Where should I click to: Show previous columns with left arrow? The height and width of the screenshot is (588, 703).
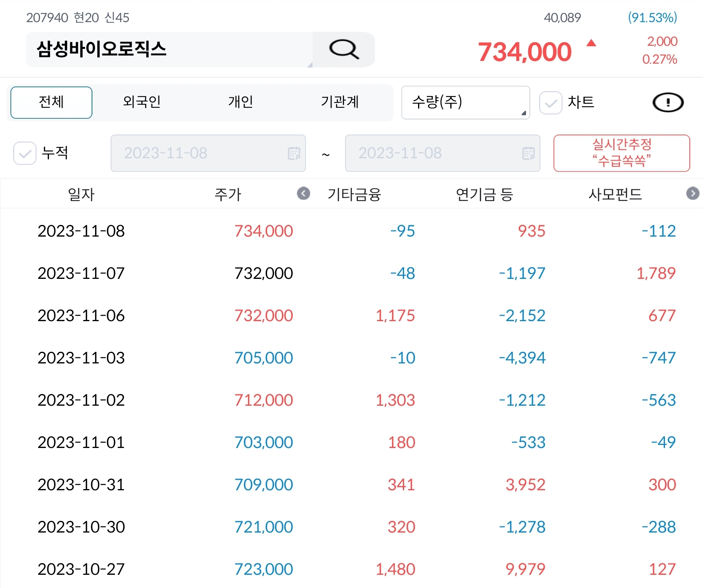click(x=304, y=193)
